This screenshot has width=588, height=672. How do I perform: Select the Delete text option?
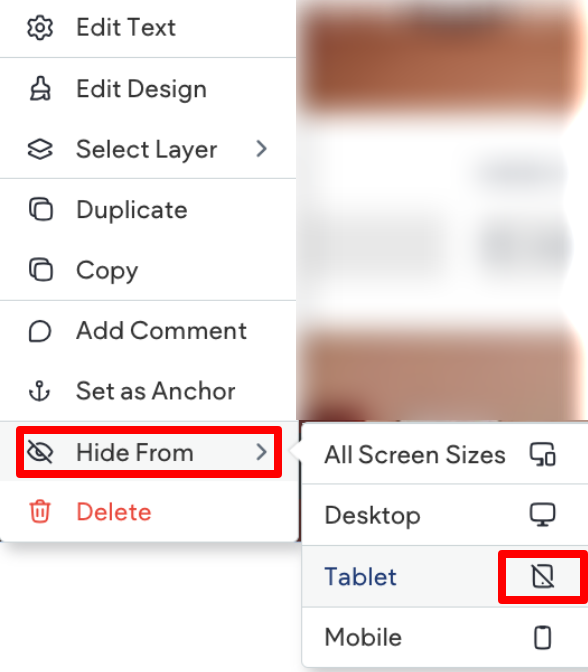tap(114, 512)
